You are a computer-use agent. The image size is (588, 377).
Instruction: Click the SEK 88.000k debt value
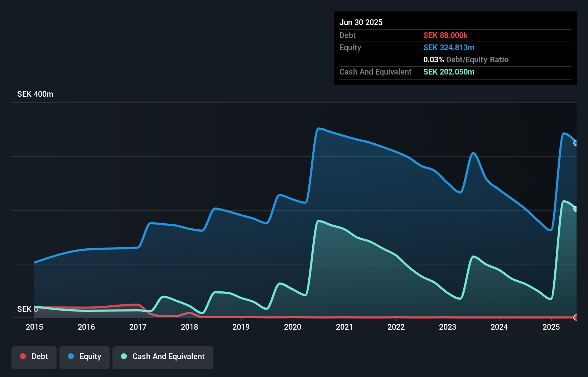[445, 35]
